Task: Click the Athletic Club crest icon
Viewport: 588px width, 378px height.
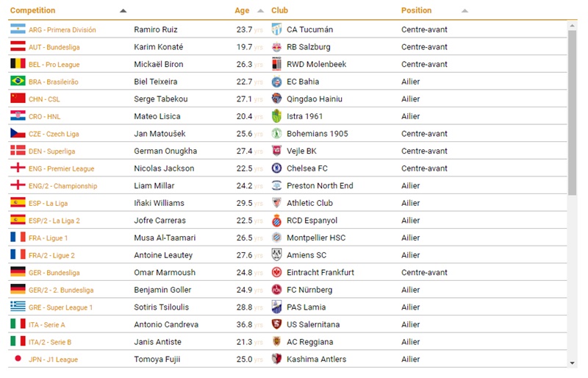Action: pyautogui.click(x=277, y=203)
